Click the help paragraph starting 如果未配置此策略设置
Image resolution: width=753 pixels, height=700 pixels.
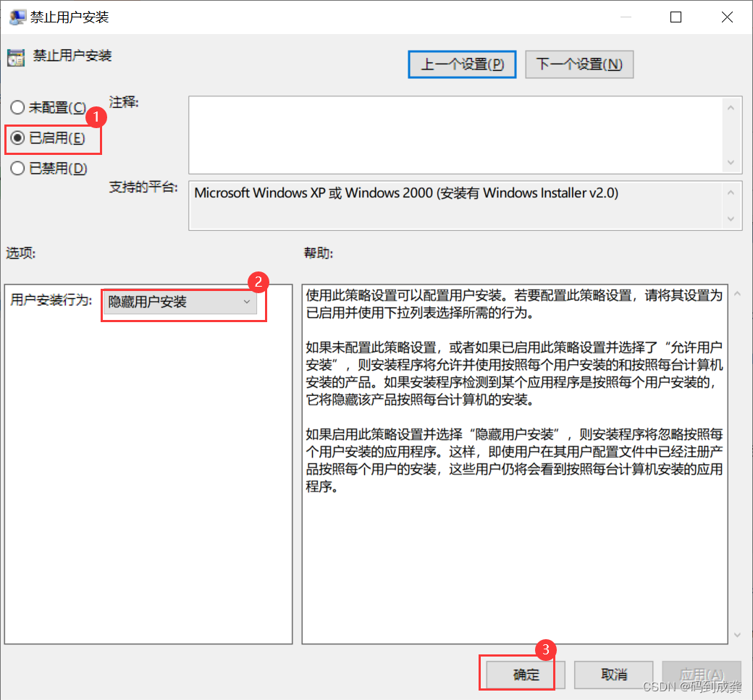pyautogui.click(x=514, y=373)
